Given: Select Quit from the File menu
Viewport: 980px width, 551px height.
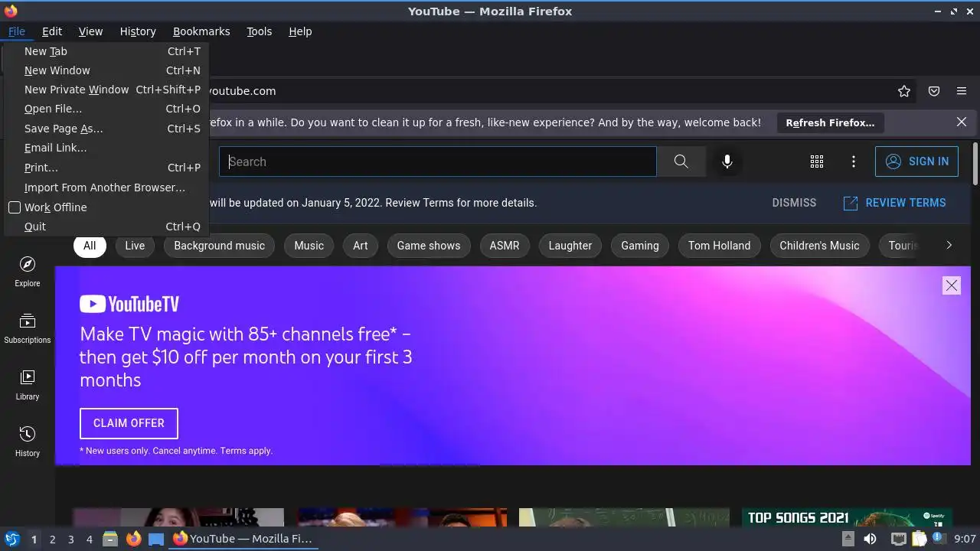Looking at the screenshot, I should (x=106, y=227).
